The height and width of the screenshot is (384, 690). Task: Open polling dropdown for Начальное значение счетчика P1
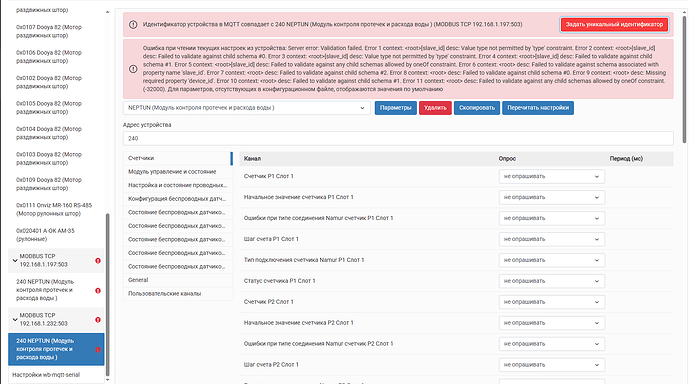click(551, 197)
